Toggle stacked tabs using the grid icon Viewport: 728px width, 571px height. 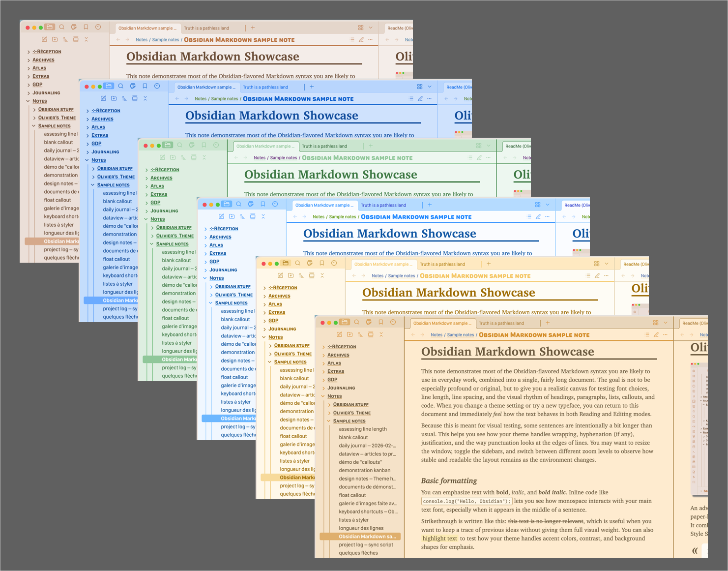(x=657, y=323)
